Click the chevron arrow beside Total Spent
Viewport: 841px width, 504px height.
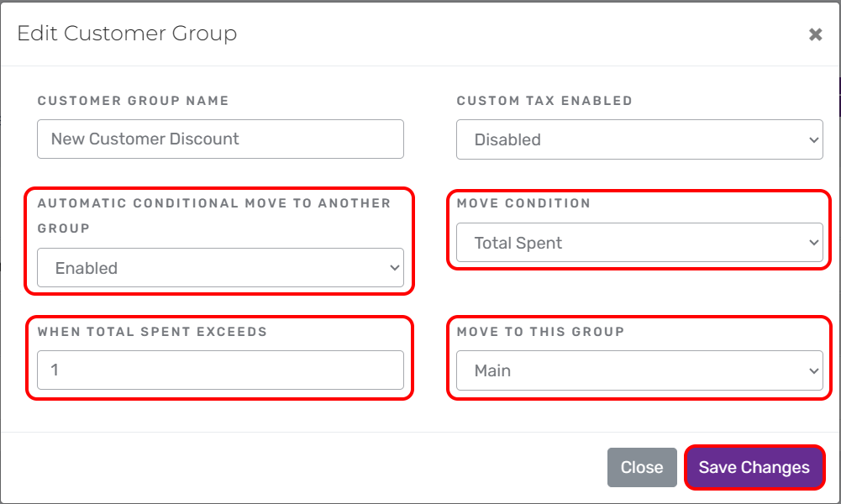[x=813, y=243]
